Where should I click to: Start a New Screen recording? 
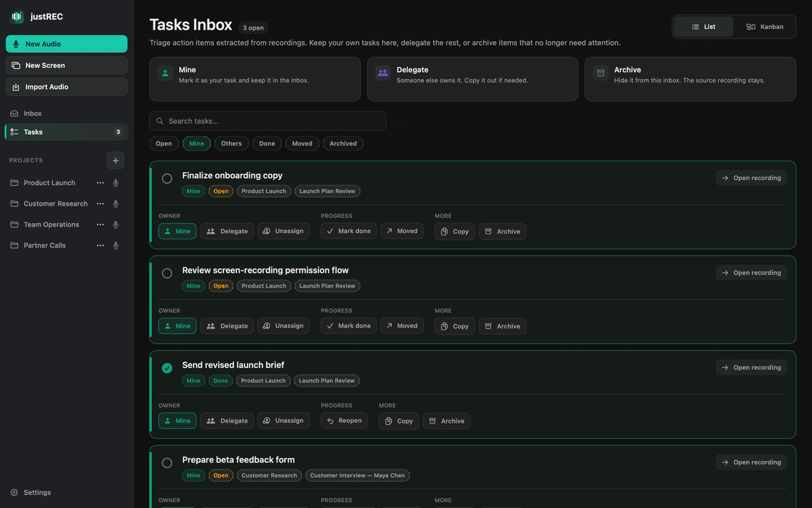point(67,65)
